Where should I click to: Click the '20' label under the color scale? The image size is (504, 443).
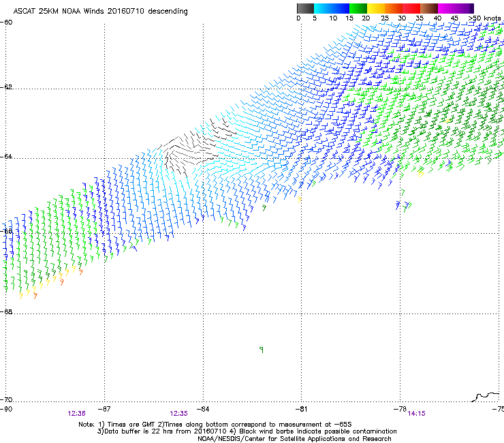pyautogui.click(x=366, y=18)
